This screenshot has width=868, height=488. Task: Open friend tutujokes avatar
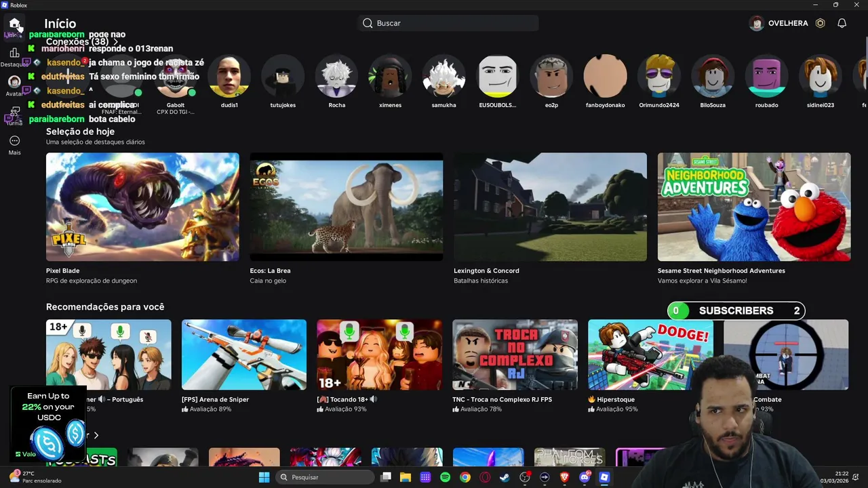(283, 76)
